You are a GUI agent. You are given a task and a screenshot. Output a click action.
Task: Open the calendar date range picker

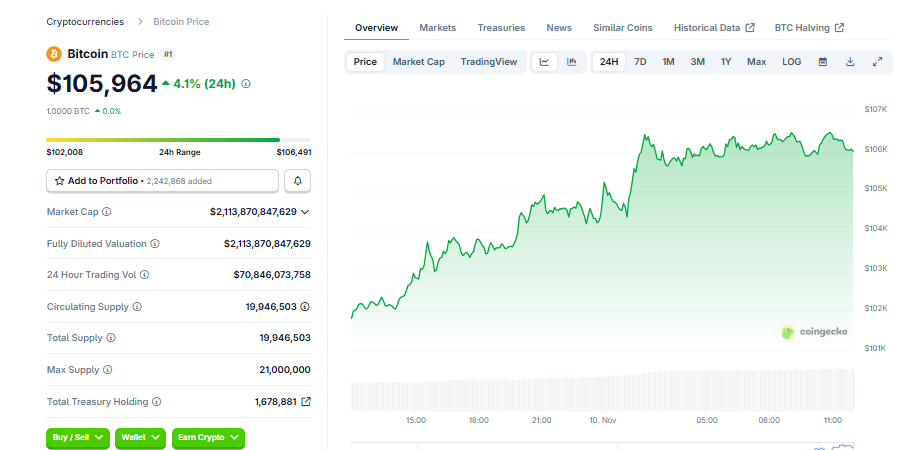[x=823, y=62]
